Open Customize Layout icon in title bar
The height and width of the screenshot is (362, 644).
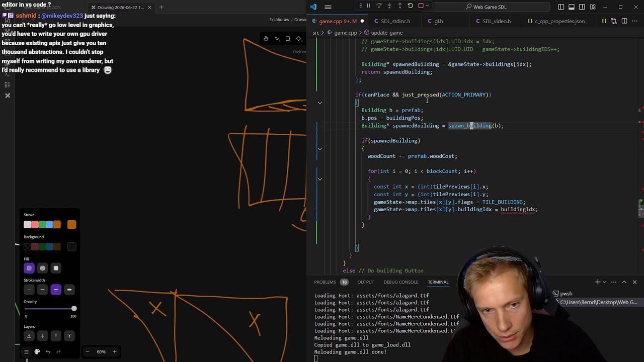tap(593, 7)
